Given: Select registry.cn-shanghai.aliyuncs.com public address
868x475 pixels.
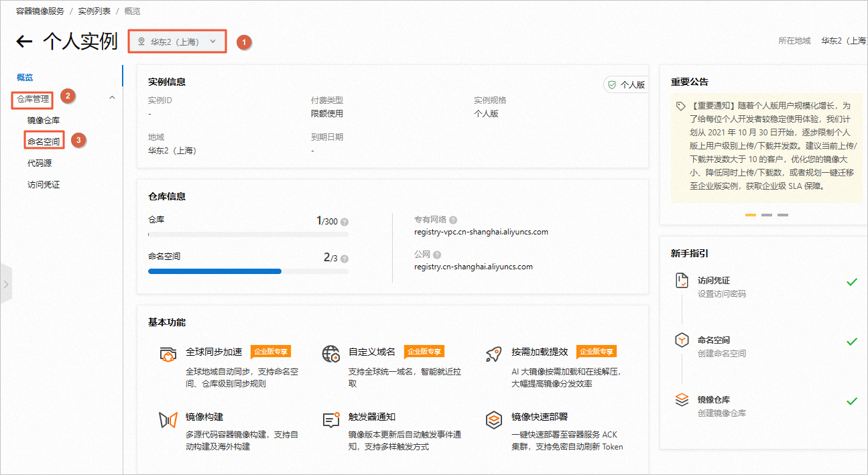Looking at the screenshot, I should point(473,267).
